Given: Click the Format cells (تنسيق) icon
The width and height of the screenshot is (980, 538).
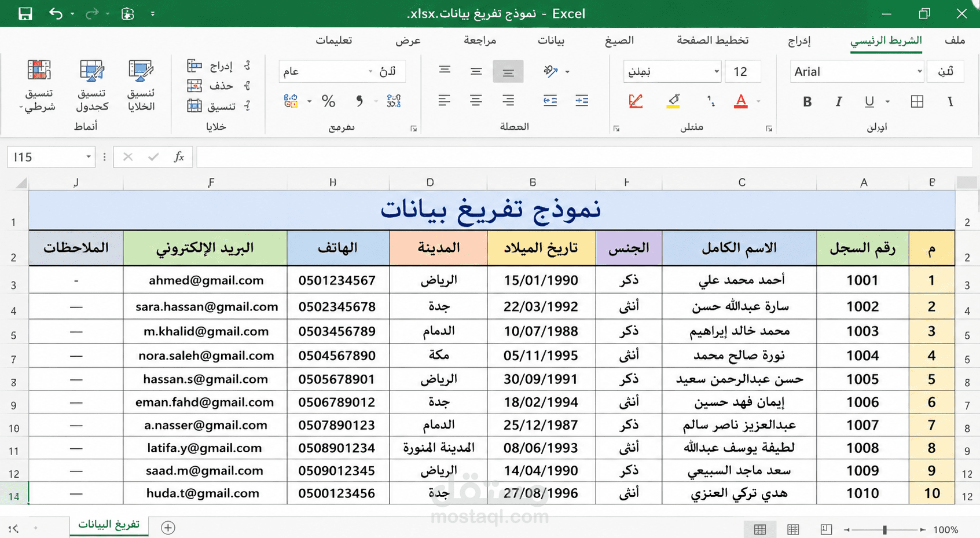Looking at the screenshot, I should point(194,105).
